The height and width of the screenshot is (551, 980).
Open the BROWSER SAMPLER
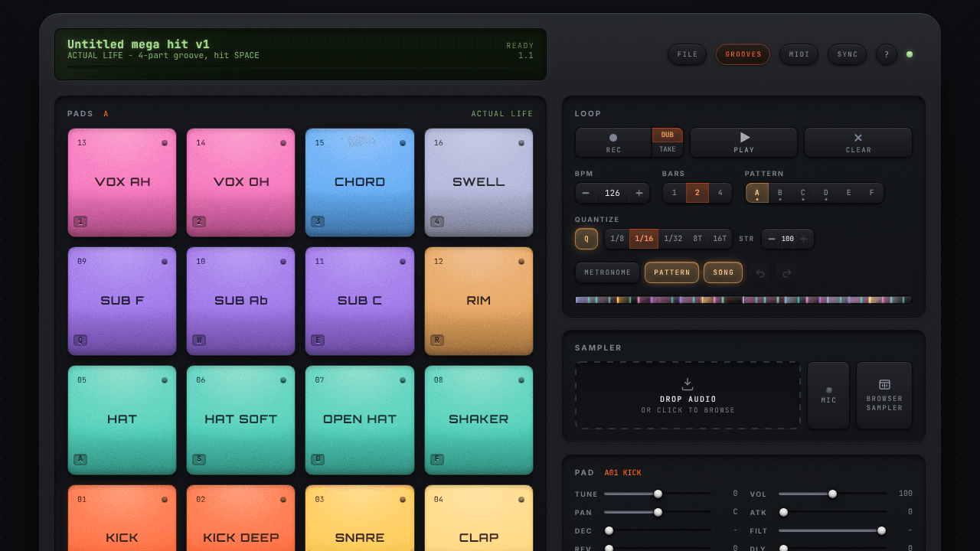point(884,395)
